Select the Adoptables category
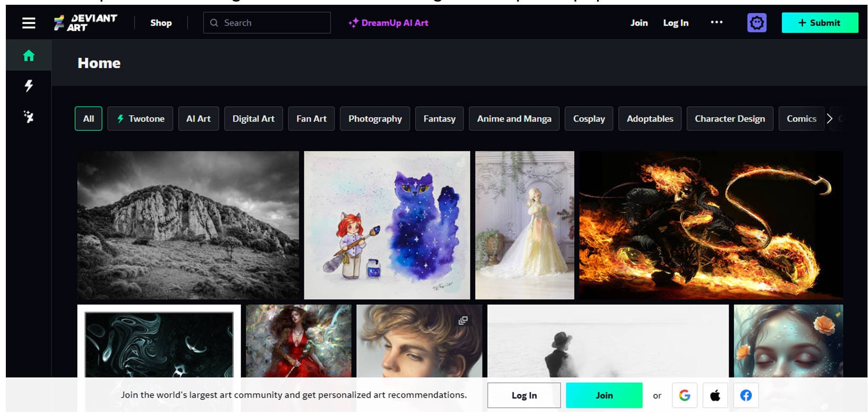The width and height of the screenshot is (868, 413). (650, 118)
